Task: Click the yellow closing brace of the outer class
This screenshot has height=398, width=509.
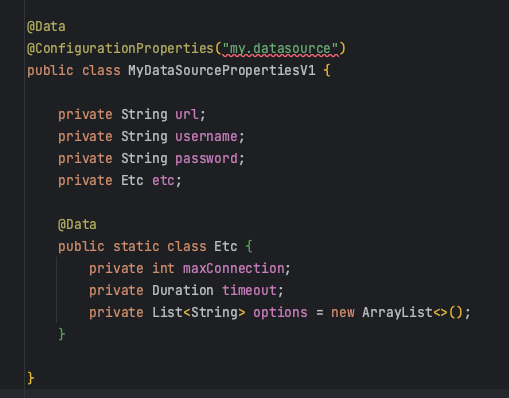Action: tap(31, 378)
